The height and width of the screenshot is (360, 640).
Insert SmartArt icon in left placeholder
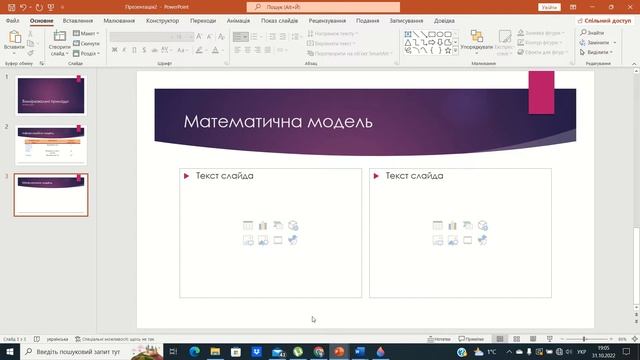(278, 225)
